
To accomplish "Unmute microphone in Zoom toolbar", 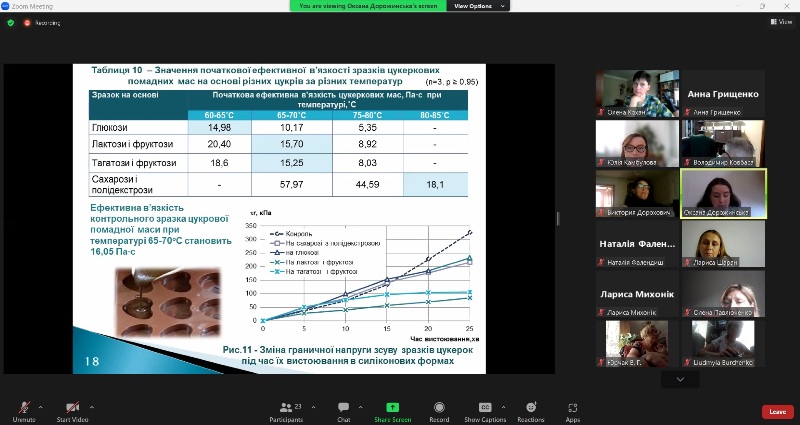I will click(23, 411).
